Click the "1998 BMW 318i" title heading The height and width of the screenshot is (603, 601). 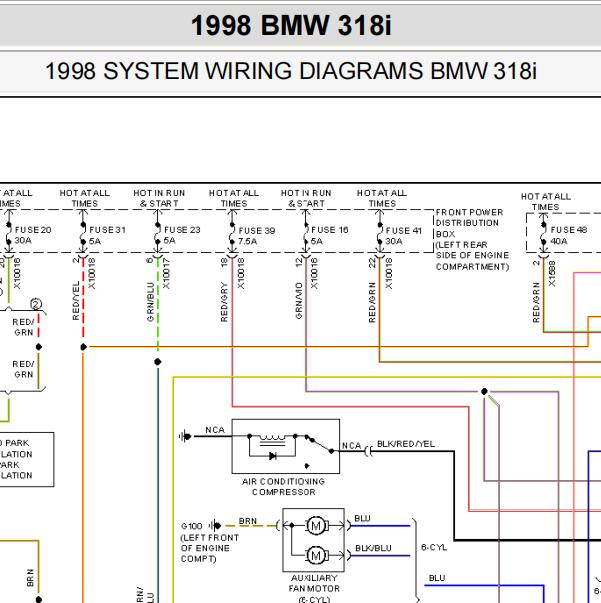291,25
